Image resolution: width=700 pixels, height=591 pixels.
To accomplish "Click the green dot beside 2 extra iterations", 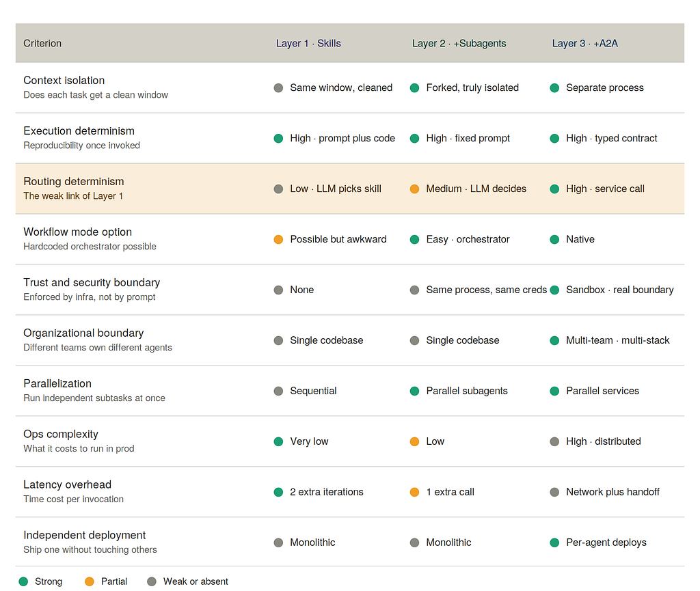I will coord(279,492).
